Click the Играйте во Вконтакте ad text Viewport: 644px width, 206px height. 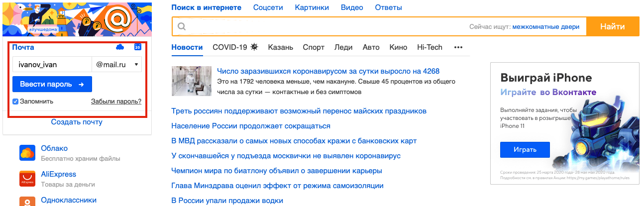point(548,93)
